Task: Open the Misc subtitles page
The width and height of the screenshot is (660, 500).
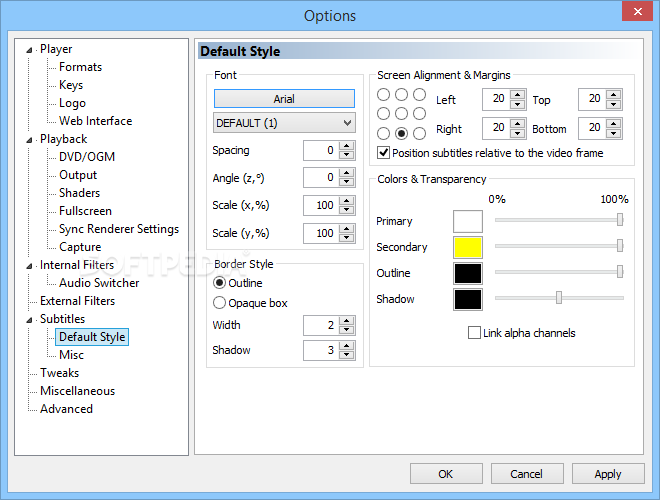Action: click(x=71, y=355)
